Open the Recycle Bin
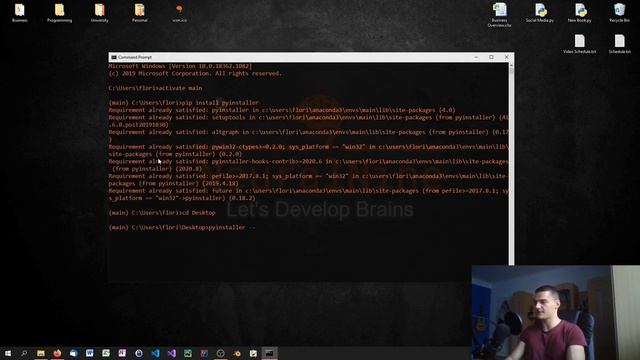The height and width of the screenshot is (360, 640). 620,12
